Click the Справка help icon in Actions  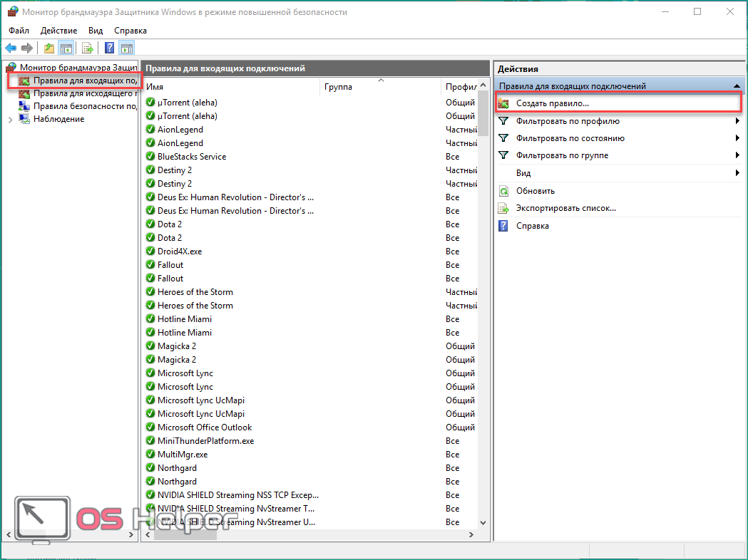[503, 226]
